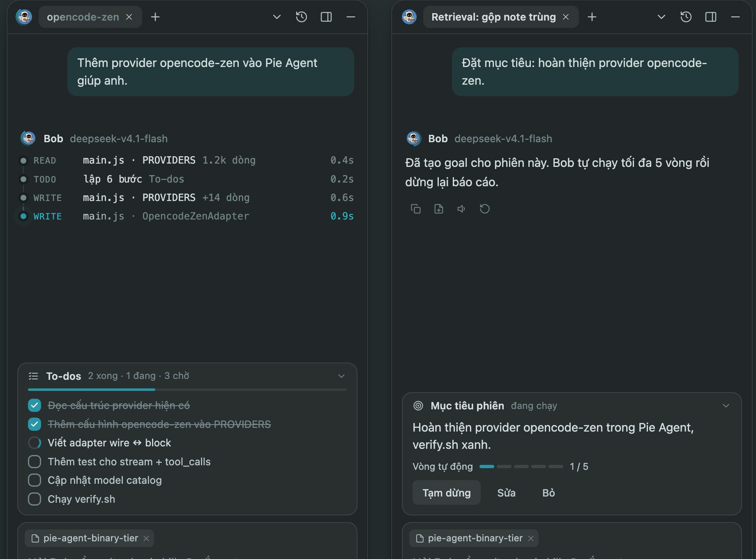Check 'Thêm test cho stream + tool_calls'
Viewport: 756px width, 559px height.
point(35,462)
